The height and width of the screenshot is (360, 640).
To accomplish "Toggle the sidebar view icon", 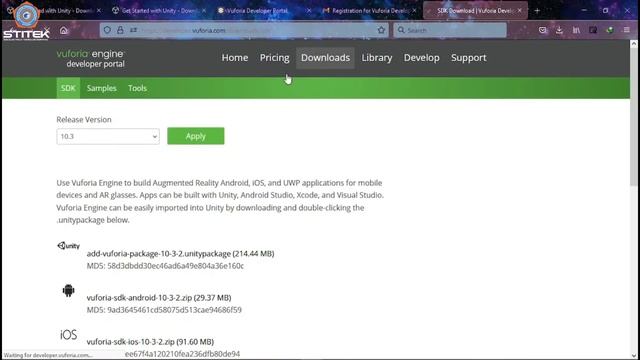I will 593,30.
